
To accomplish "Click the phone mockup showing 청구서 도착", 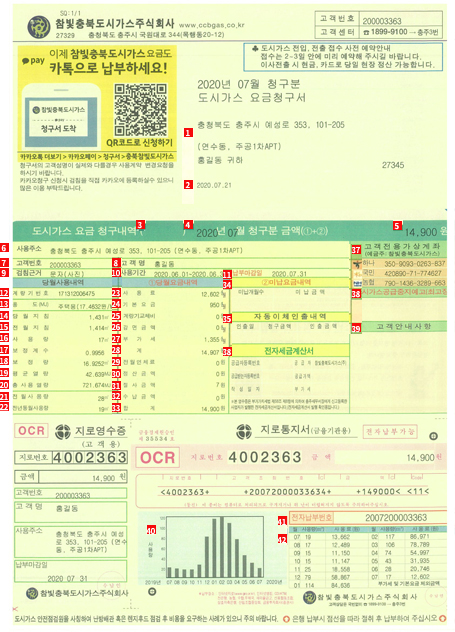I will pyautogui.click(x=60, y=116).
